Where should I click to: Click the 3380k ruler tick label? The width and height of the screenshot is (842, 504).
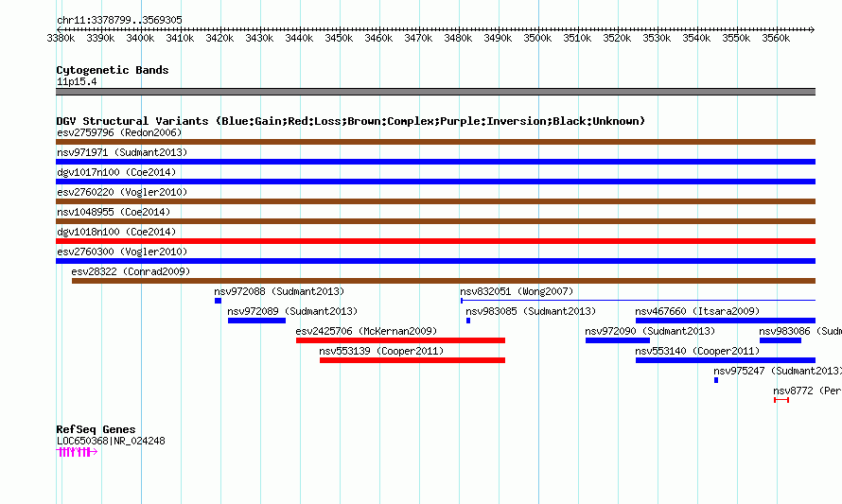pyautogui.click(x=61, y=38)
